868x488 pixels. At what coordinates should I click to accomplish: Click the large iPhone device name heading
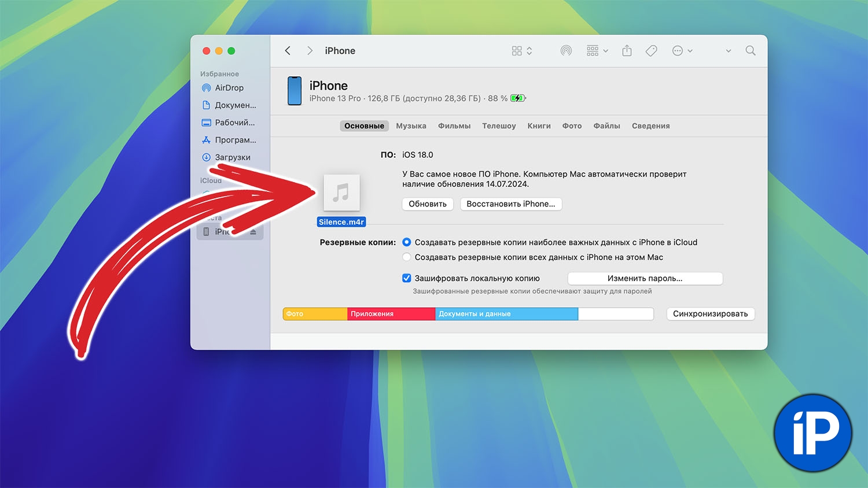tap(329, 86)
